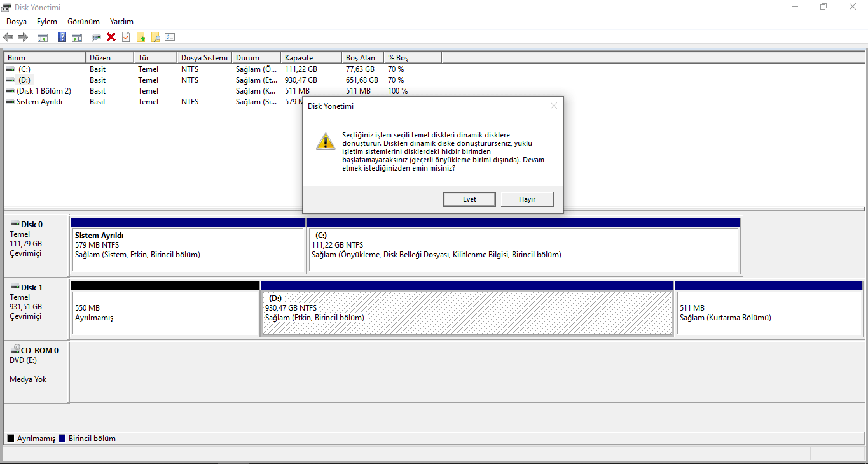This screenshot has height=464, width=868.
Task: Click the blue Birincil bölüm legend swatch
Action: tap(62, 439)
